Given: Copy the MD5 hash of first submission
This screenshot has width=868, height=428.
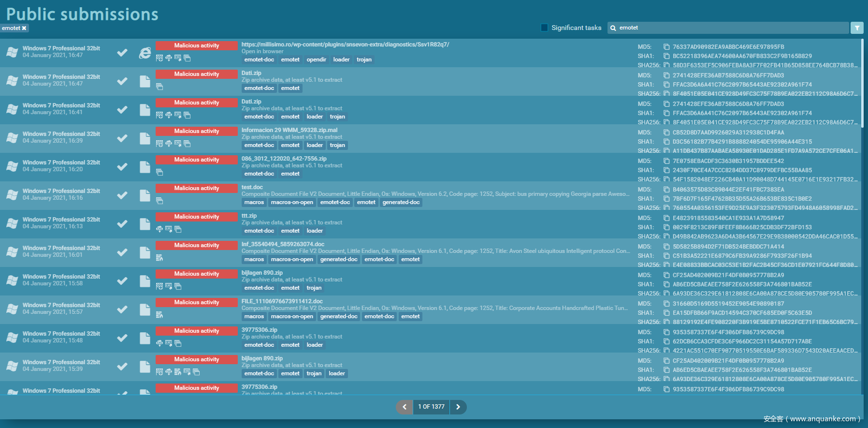Looking at the screenshot, I should (x=666, y=47).
